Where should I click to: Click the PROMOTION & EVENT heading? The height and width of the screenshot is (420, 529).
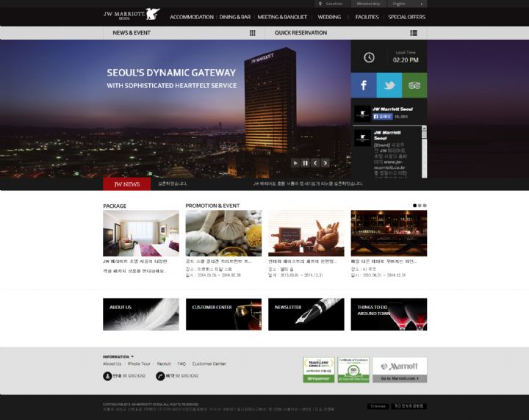tap(212, 206)
